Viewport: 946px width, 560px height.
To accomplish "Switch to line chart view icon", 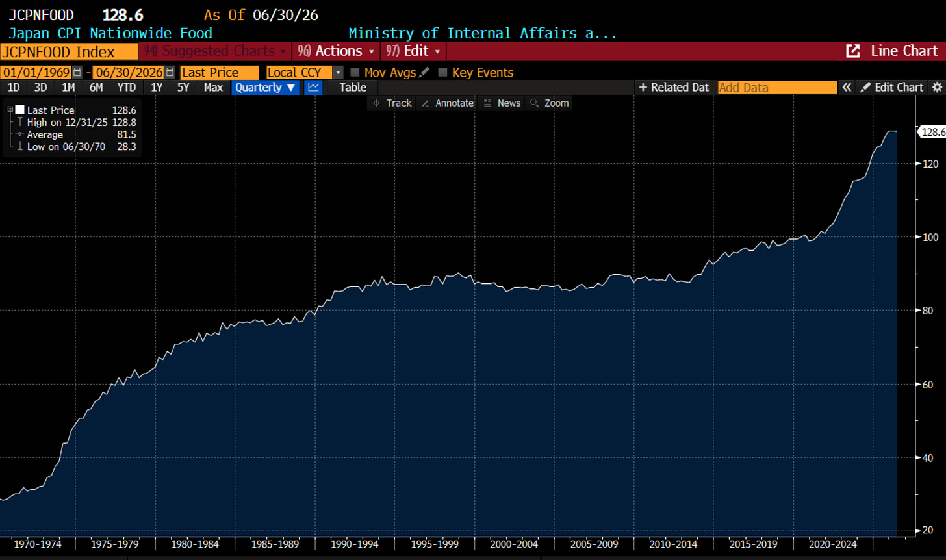I will (x=314, y=88).
